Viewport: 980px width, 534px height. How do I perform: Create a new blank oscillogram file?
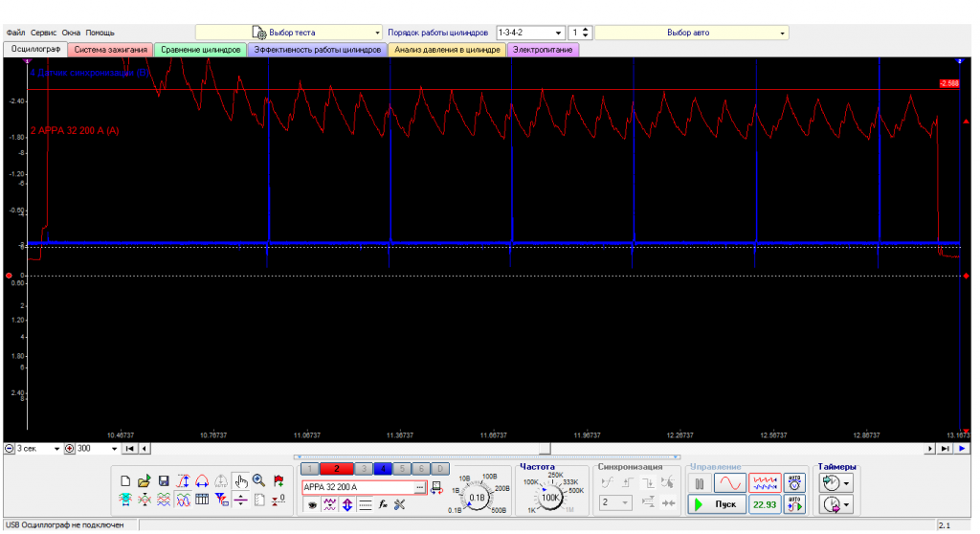pyautogui.click(x=125, y=480)
